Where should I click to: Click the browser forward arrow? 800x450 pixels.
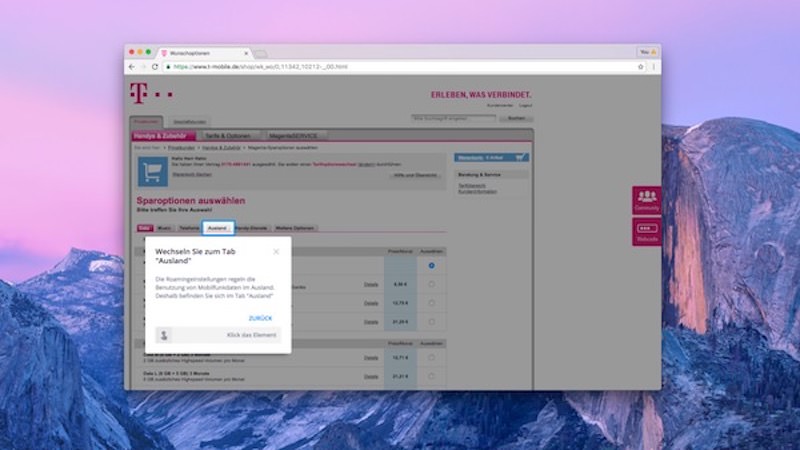pyautogui.click(x=143, y=67)
